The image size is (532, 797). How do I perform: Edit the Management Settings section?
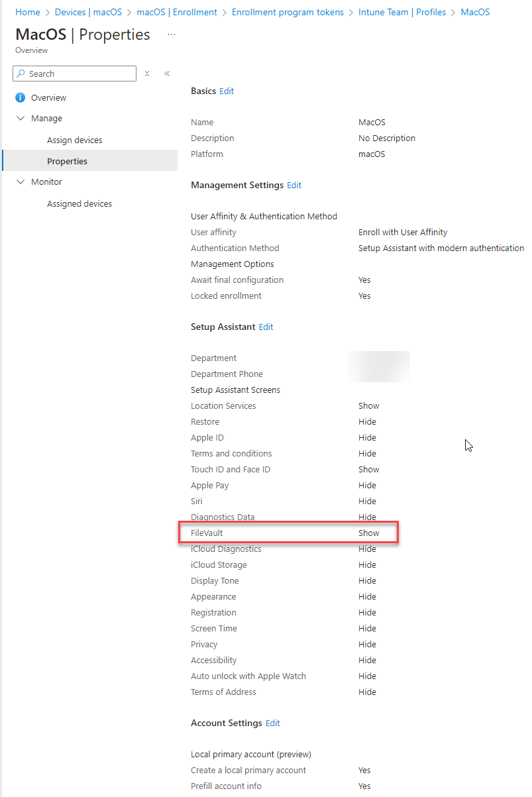(x=294, y=185)
